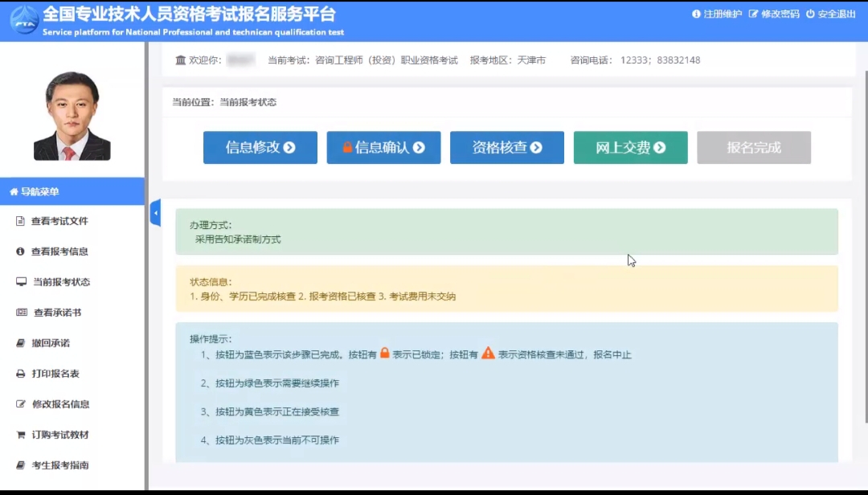Click the candidate profile photo
Viewport: 868px width, 495px height.
point(72,116)
